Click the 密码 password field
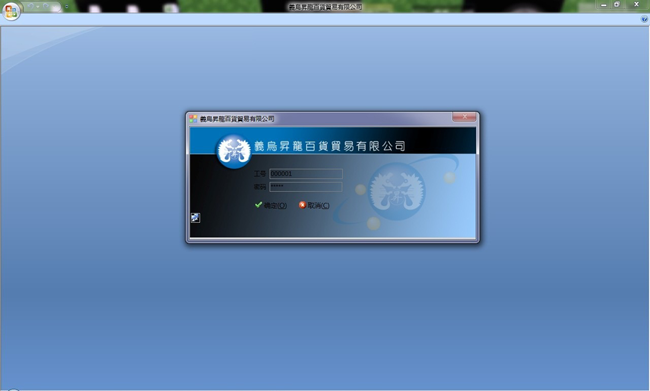The height and width of the screenshot is (391, 650). tap(306, 187)
